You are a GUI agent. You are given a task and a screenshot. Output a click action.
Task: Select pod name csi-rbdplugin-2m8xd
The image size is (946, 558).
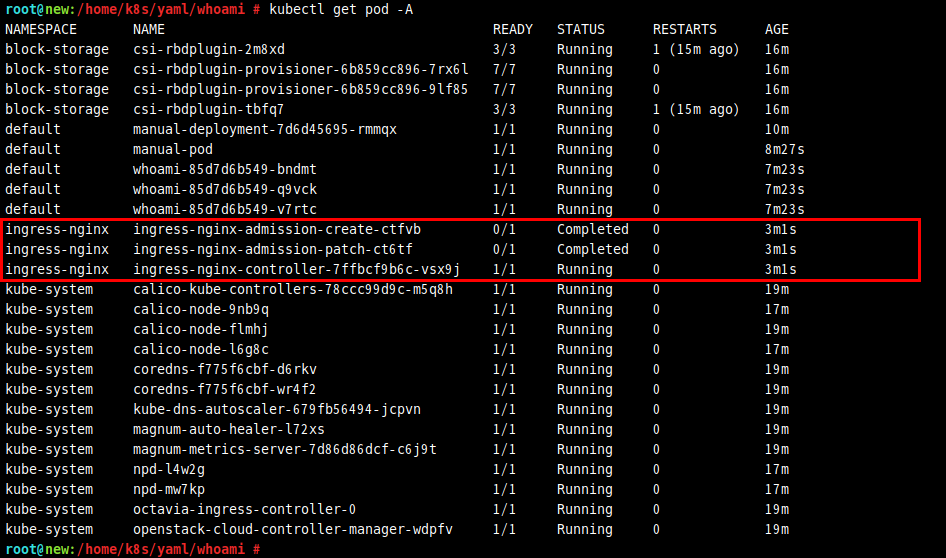(x=209, y=49)
